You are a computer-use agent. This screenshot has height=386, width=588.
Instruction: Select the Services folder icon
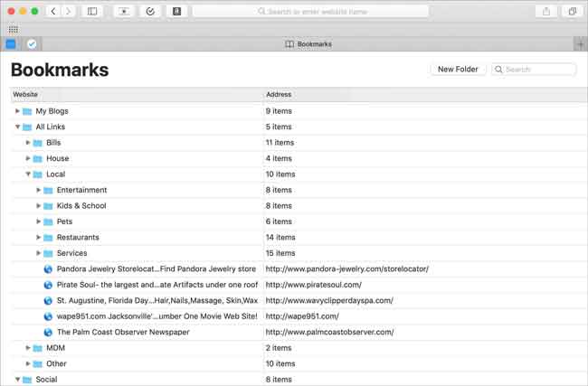(x=48, y=253)
